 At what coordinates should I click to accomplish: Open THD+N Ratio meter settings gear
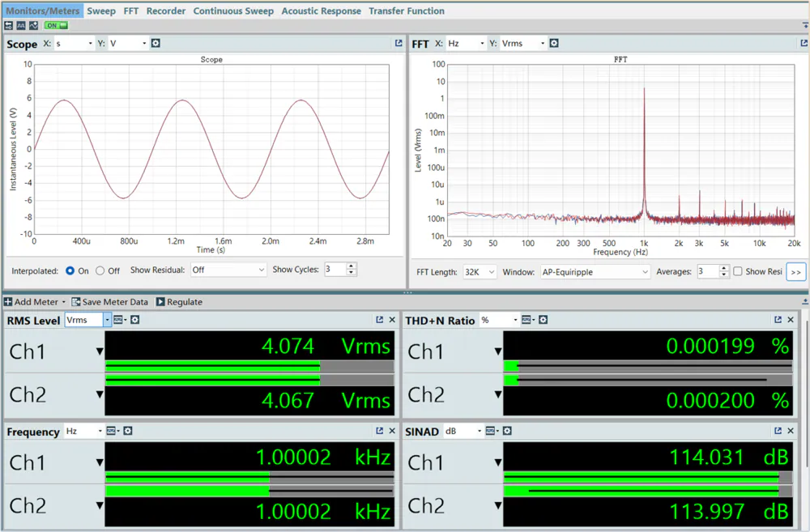[544, 320]
